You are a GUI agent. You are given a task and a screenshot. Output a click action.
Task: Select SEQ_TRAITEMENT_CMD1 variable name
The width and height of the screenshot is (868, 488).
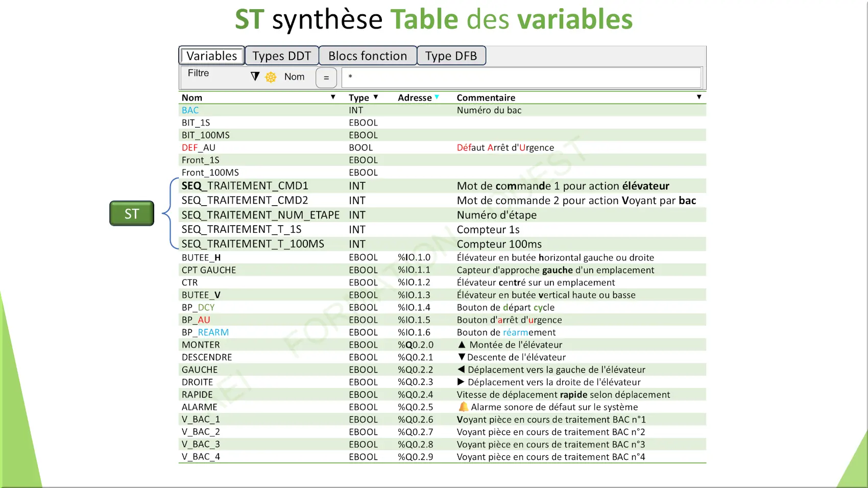click(245, 186)
